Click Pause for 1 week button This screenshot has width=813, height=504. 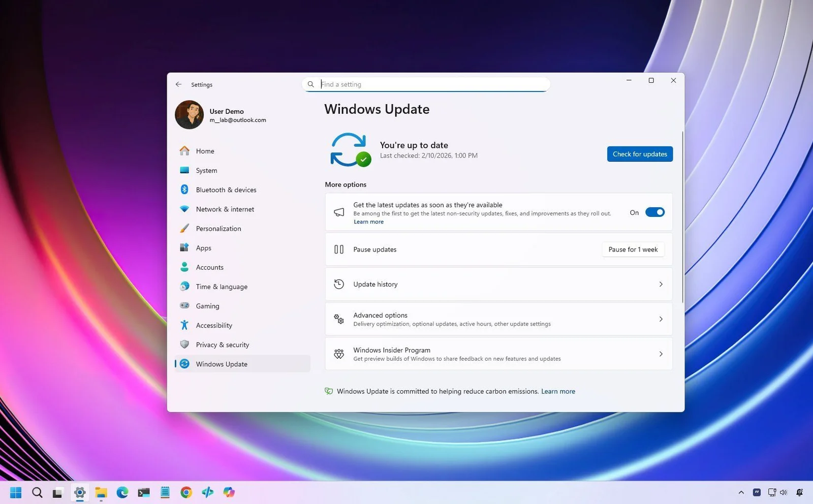633,249
